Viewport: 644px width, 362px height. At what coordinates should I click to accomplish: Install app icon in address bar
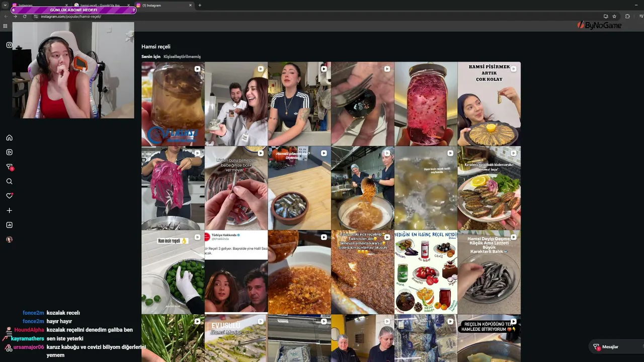pyautogui.click(x=606, y=17)
